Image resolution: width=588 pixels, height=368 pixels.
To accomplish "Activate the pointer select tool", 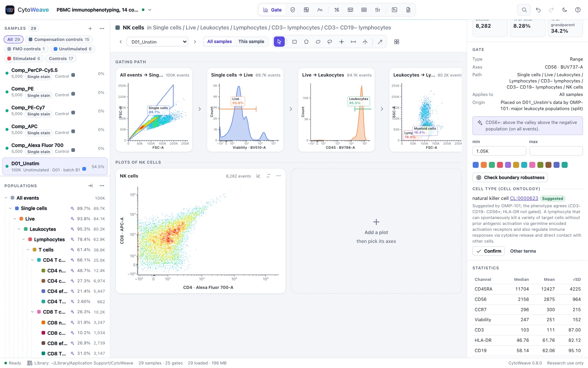I will (x=279, y=42).
